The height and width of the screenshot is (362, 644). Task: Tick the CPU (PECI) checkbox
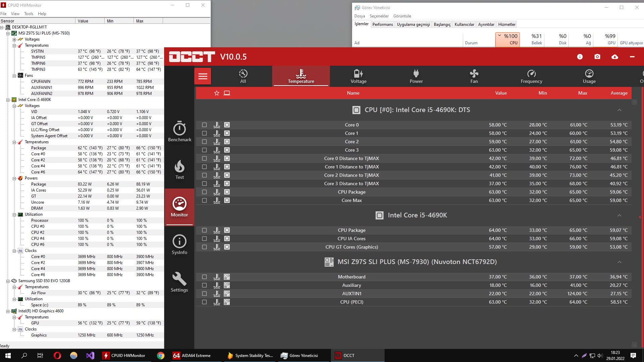point(204,302)
